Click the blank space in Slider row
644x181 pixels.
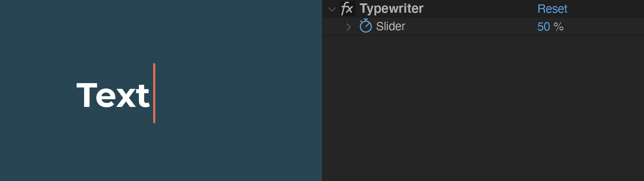tap(470, 27)
